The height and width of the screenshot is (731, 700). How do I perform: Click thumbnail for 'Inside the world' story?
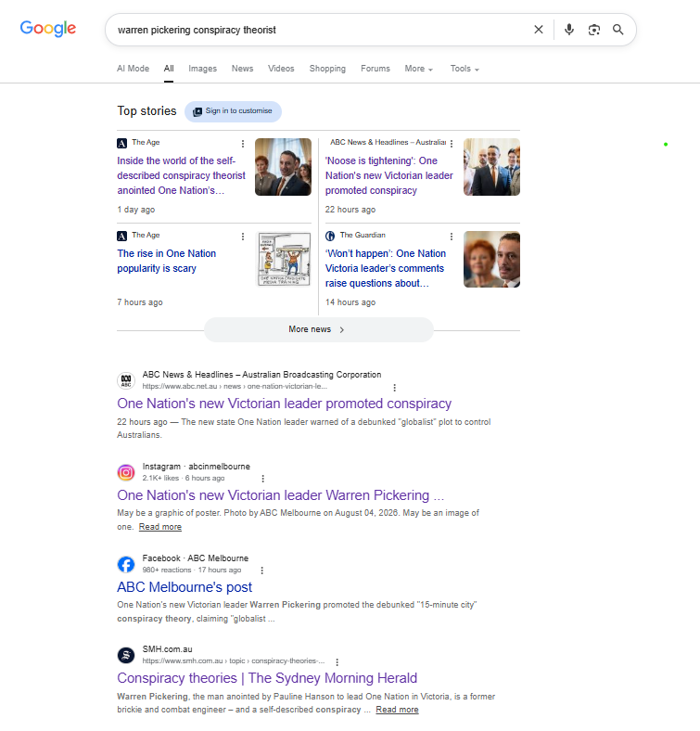[x=283, y=167]
